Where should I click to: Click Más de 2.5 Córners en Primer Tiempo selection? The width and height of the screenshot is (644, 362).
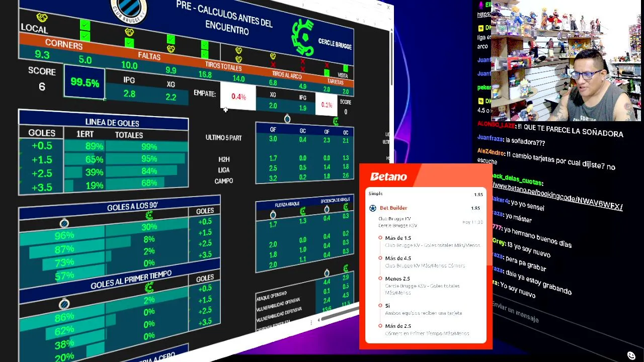[x=427, y=329]
